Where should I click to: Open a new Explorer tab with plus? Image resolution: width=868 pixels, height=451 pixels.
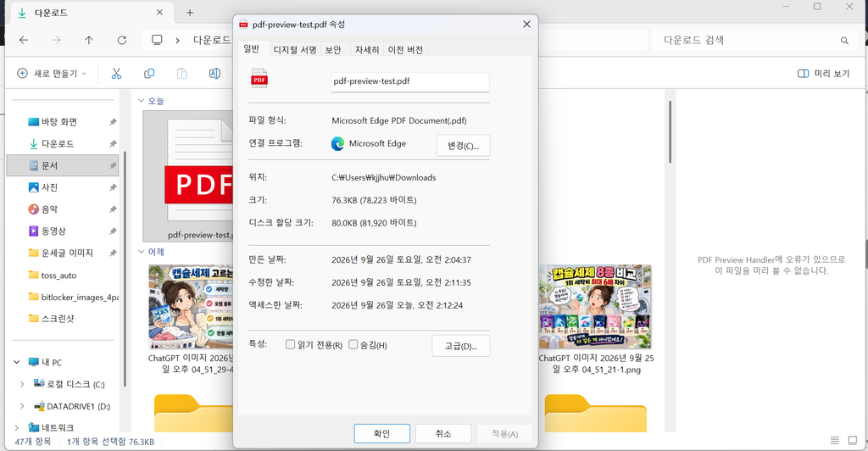[190, 12]
